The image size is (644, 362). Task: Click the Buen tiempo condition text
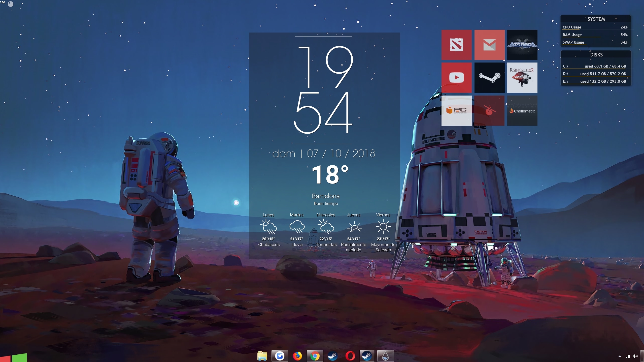326,203
